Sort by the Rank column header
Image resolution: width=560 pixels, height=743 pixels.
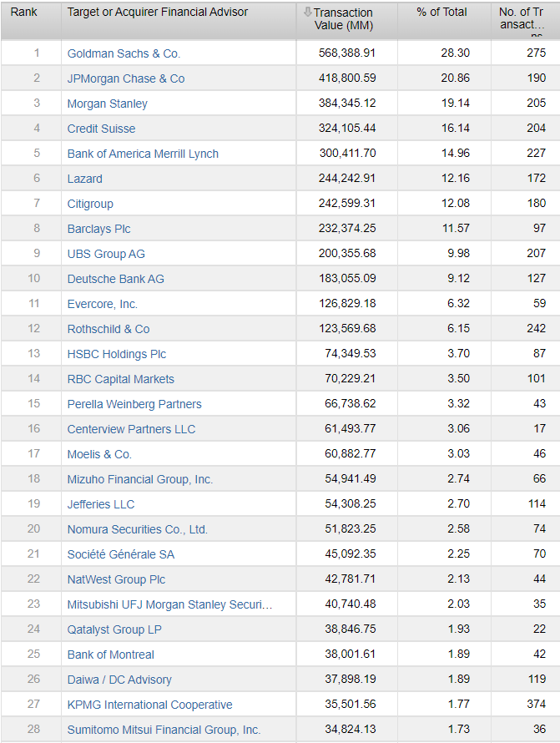click(x=23, y=13)
